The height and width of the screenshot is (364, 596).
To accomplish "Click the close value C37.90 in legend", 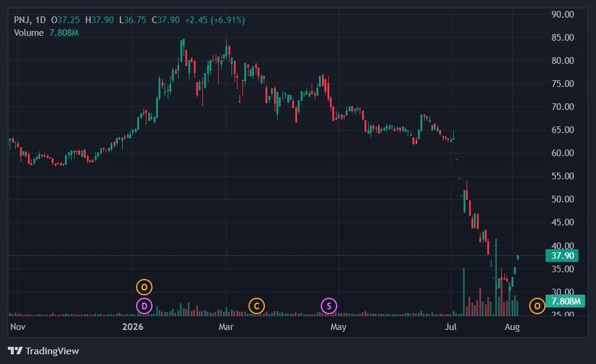I will click(165, 20).
